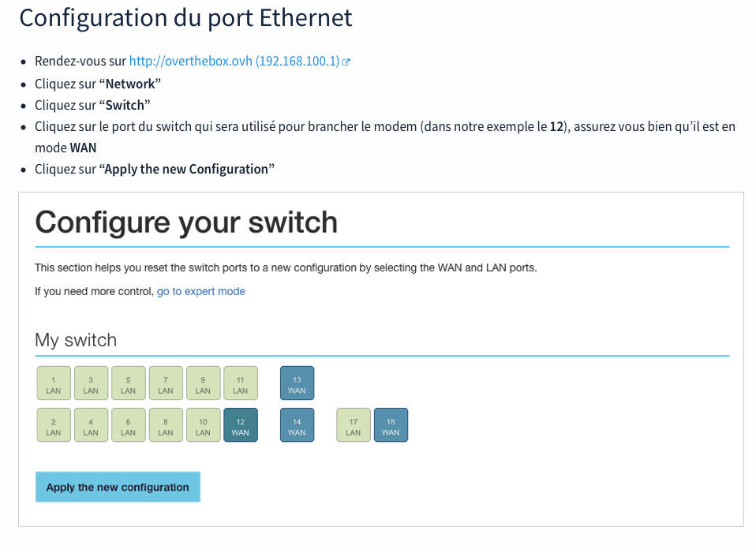The image size is (756, 546).
Task: Toggle switch port 2 LAN
Action: point(54,425)
